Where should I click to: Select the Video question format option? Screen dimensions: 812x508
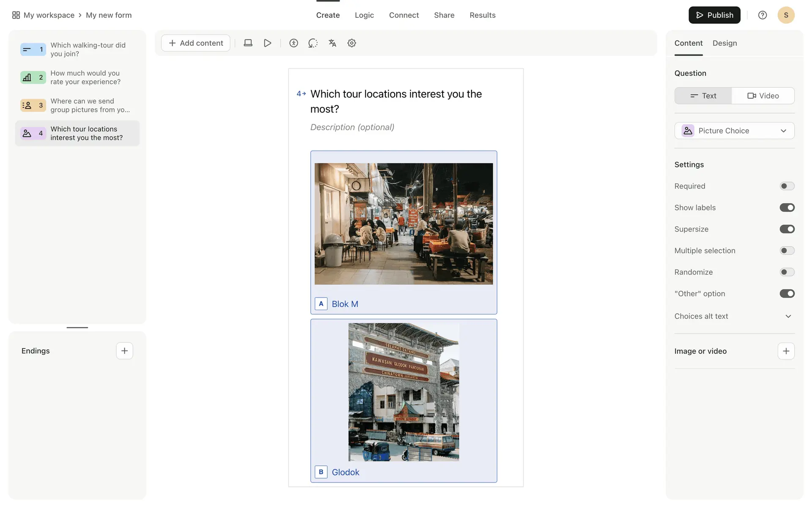(763, 96)
